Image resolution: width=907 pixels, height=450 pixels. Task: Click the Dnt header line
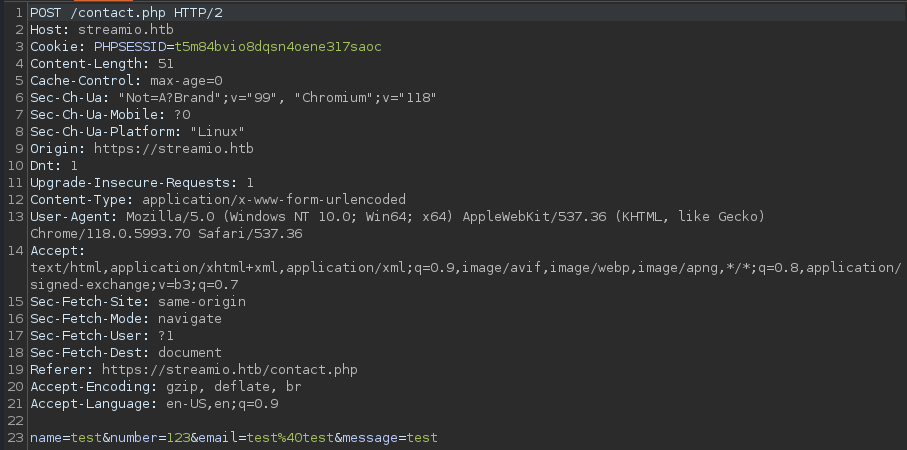coord(54,165)
